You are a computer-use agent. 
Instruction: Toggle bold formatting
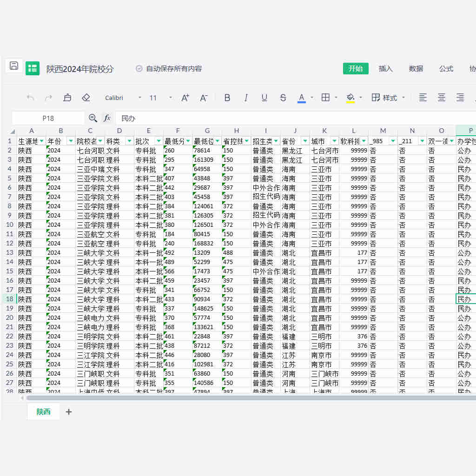(227, 98)
